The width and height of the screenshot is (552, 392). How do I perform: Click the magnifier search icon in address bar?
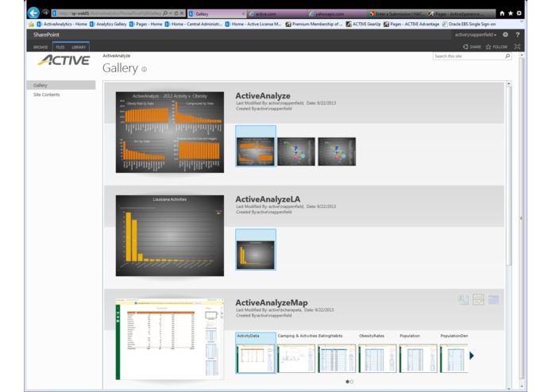[x=165, y=13]
